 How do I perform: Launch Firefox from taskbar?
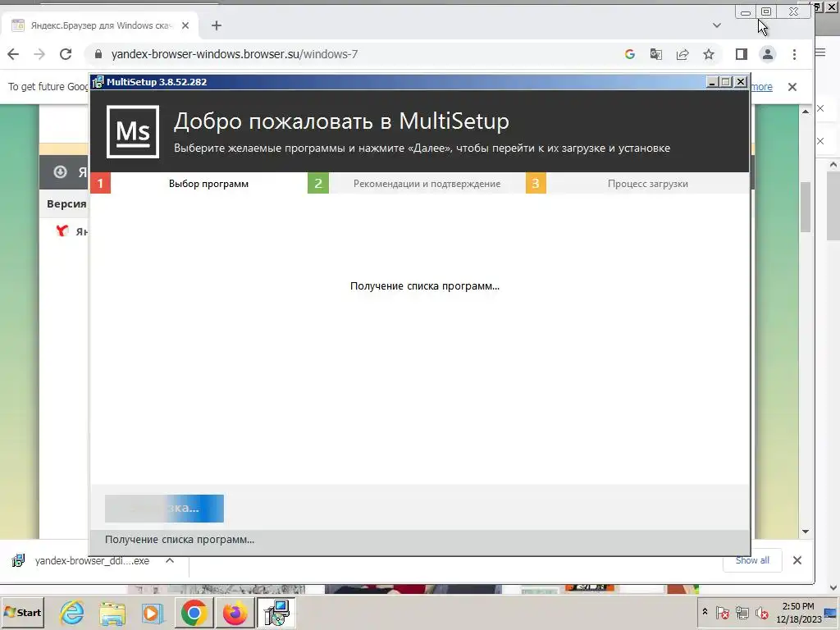[235, 612]
